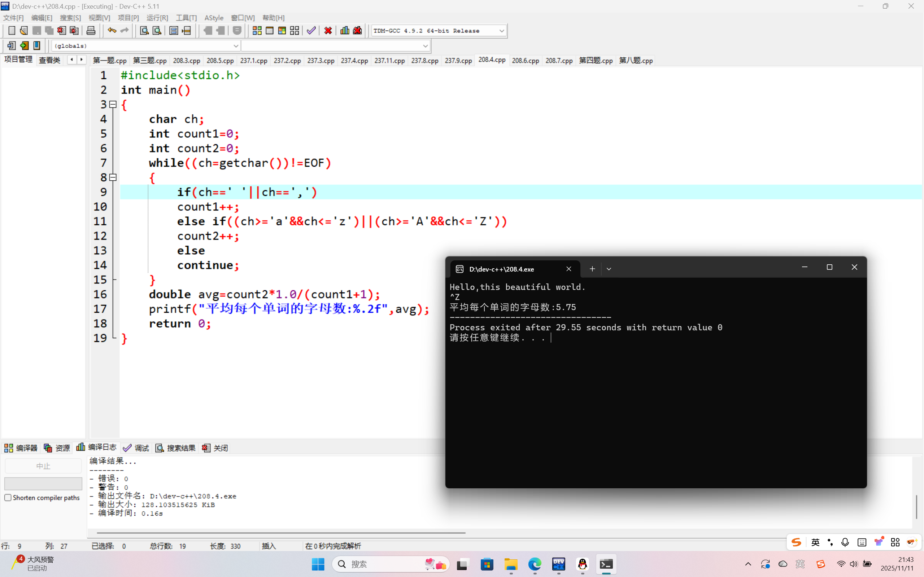The width and height of the screenshot is (924, 577).
Task: Click the Find magnifier toolbar icon
Action: click(x=144, y=31)
